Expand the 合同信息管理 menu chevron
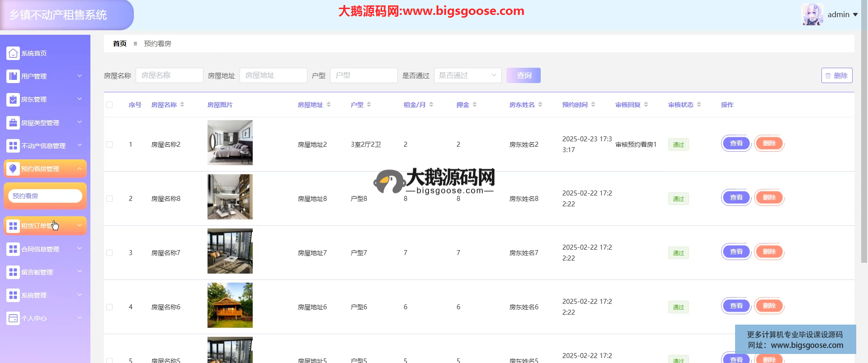This screenshot has height=363, width=868. coord(80,249)
